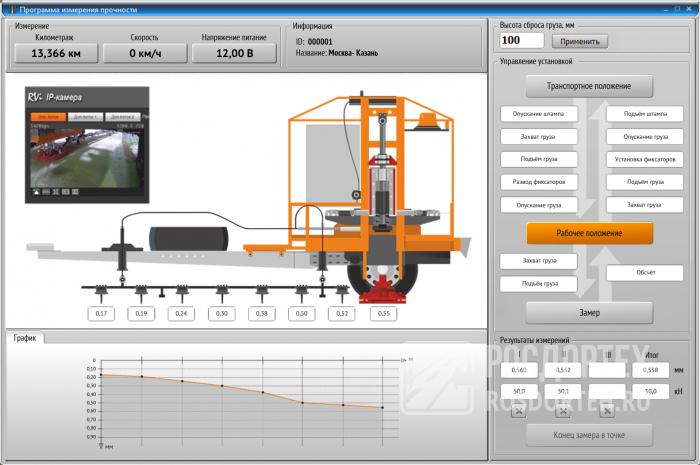Image resolution: width=700 pixels, height=465 pixels.
Task: Delete measurement result in column III
Action: (x=607, y=411)
